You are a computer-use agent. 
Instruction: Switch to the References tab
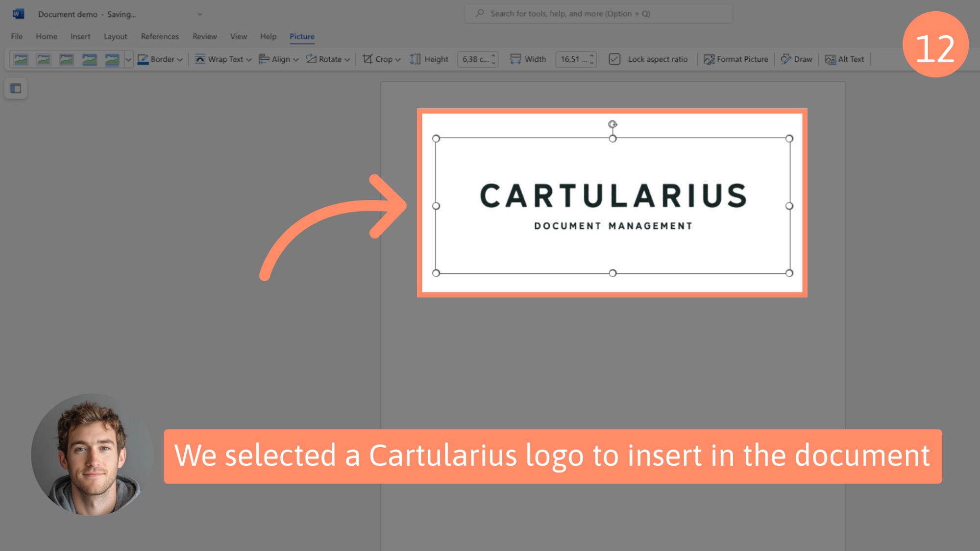click(160, 36)
